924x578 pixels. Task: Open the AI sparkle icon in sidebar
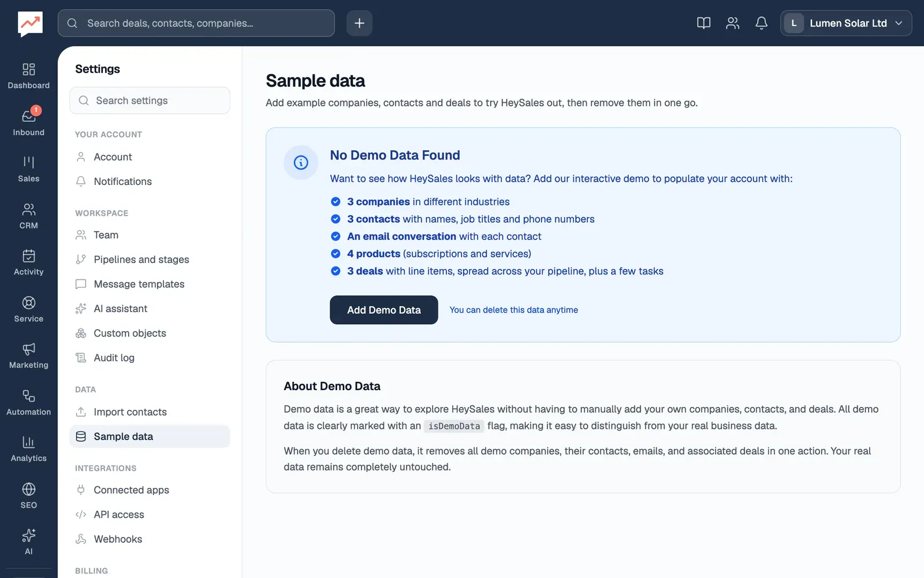[28, 535]
